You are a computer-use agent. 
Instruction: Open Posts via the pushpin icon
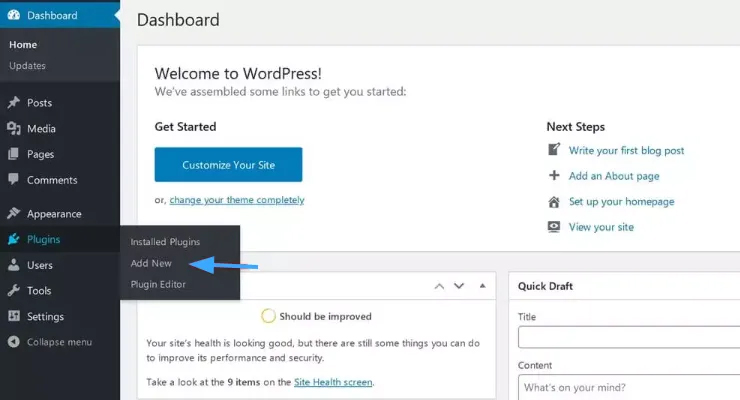coord(14,103)
